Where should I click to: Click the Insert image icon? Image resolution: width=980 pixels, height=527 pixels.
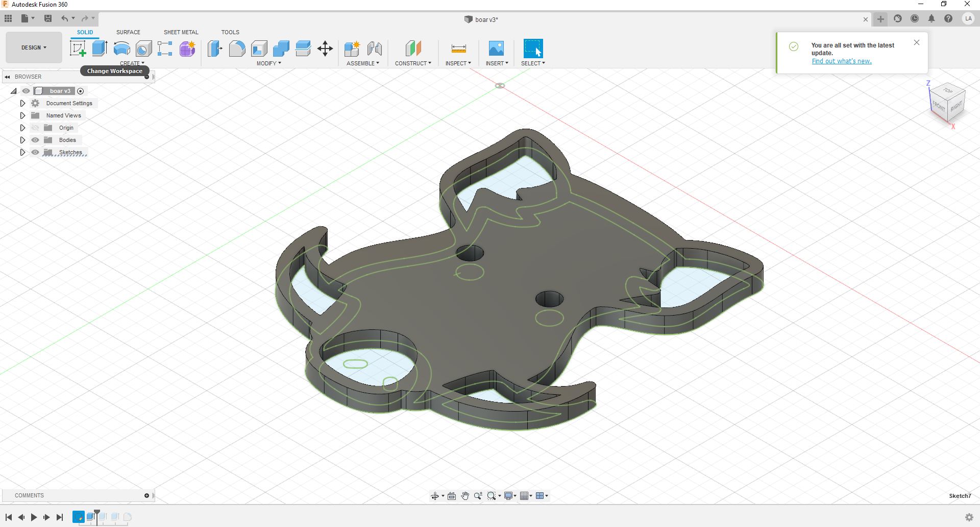(x=496, y=49)
